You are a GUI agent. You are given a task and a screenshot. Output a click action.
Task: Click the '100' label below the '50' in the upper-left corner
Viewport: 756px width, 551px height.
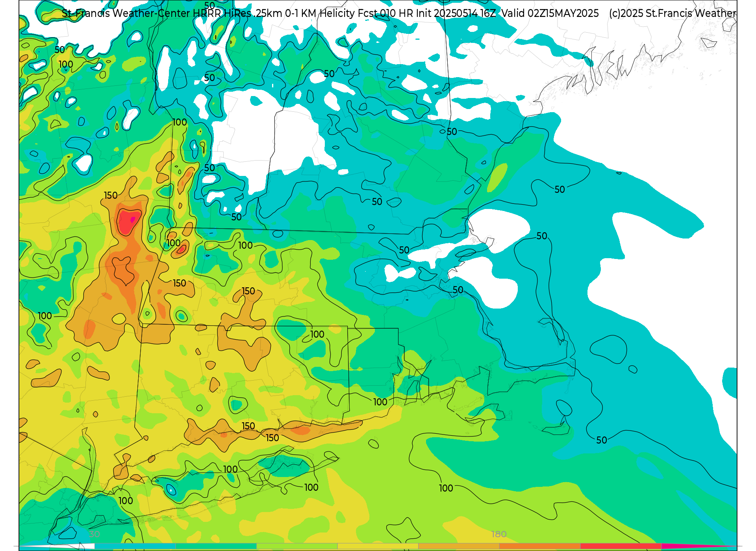(x=66, y=64)
